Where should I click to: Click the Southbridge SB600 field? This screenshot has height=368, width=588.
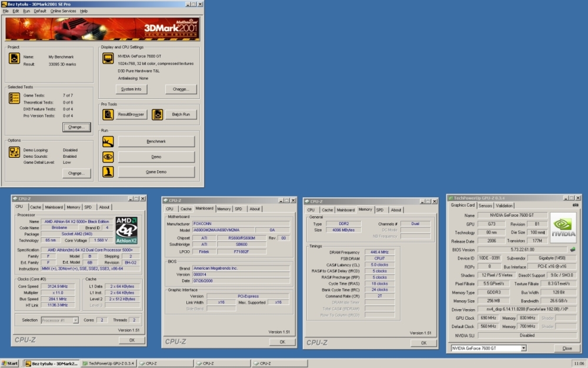(x=242, y=244)
